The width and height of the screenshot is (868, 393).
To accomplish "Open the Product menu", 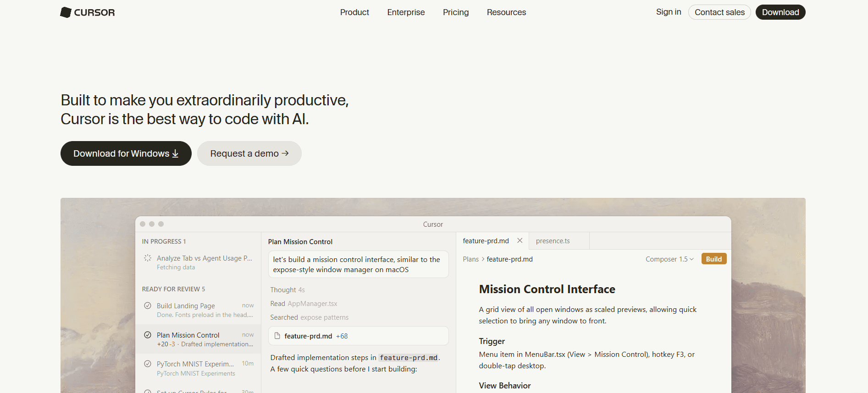I will tap(354, 12).
